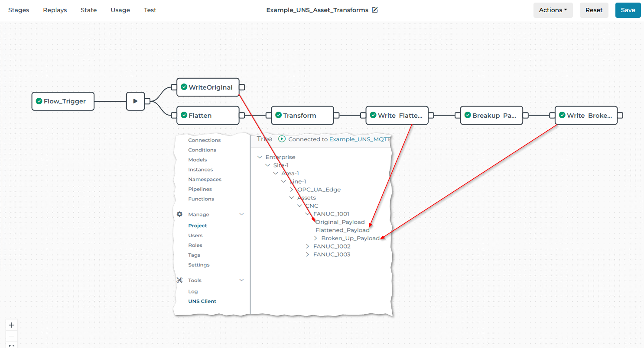Select the WriteOriginal stage node
The height and width of the screenshot is (348, 644).
208,87
